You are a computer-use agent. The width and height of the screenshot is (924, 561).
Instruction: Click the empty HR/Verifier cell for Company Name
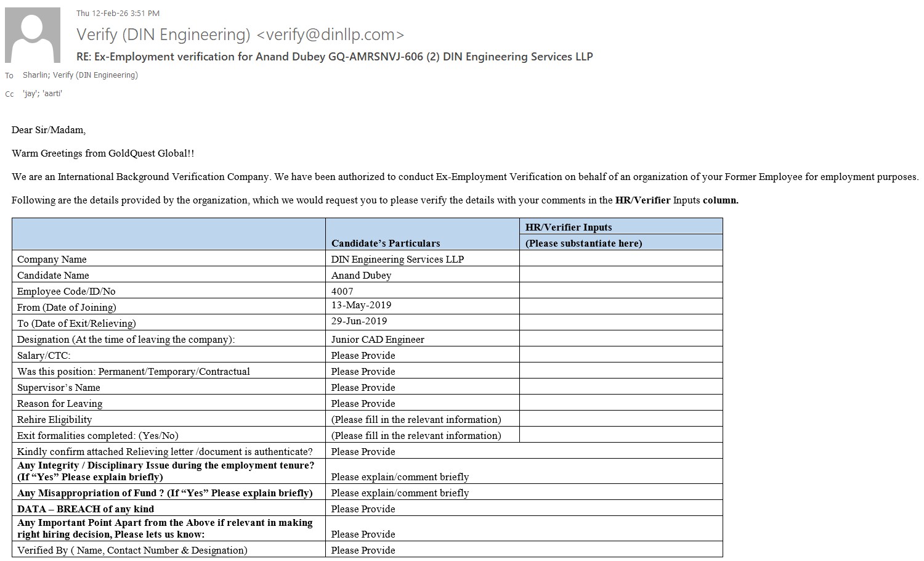click(x=621, y=258)
